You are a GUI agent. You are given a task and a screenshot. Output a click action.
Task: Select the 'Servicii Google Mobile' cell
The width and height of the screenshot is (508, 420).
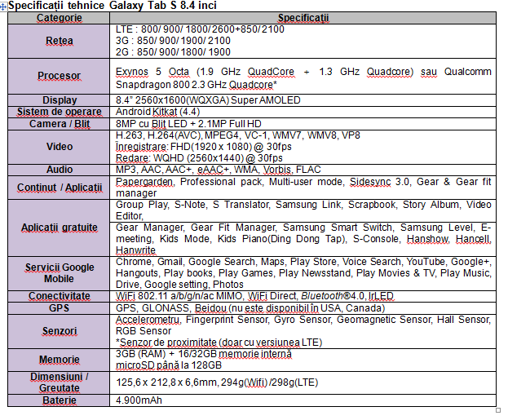click(x=59, y=273)
